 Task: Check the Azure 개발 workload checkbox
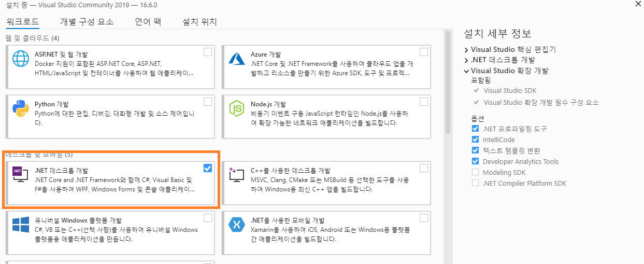(x=424, y=52)
